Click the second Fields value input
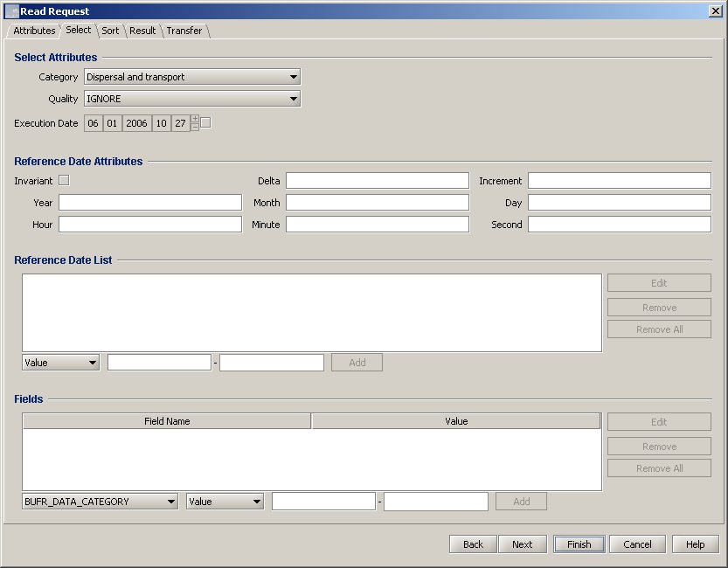 tap(435, 502)
